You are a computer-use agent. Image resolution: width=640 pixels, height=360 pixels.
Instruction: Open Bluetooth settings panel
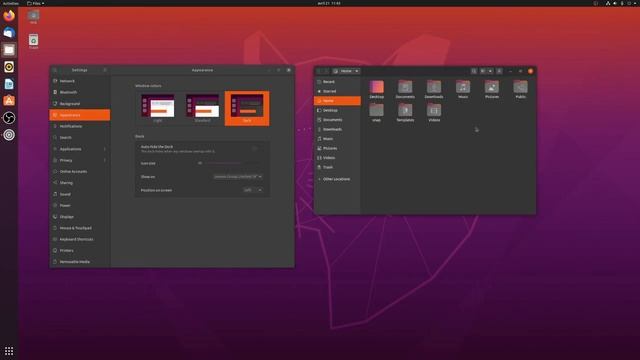pos(80,92)
